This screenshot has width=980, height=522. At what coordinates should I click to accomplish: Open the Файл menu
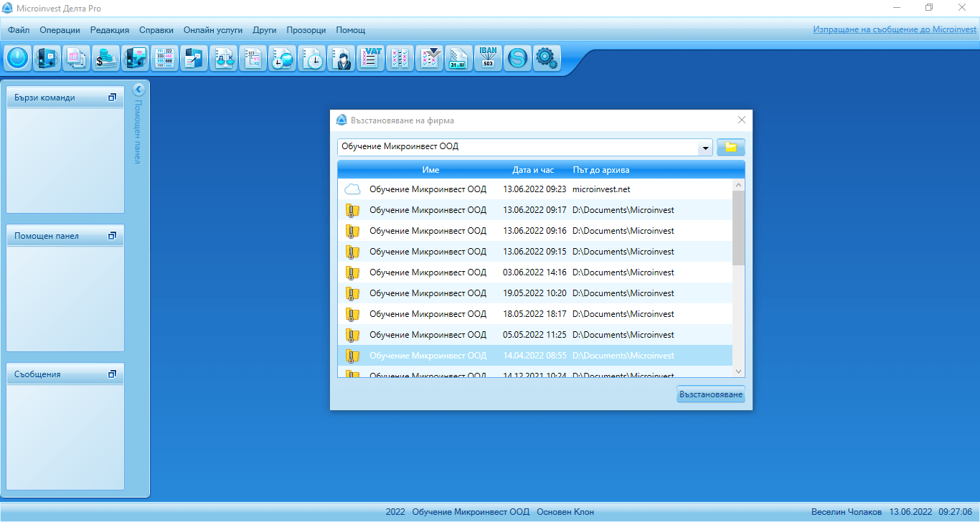pos(19,30)
